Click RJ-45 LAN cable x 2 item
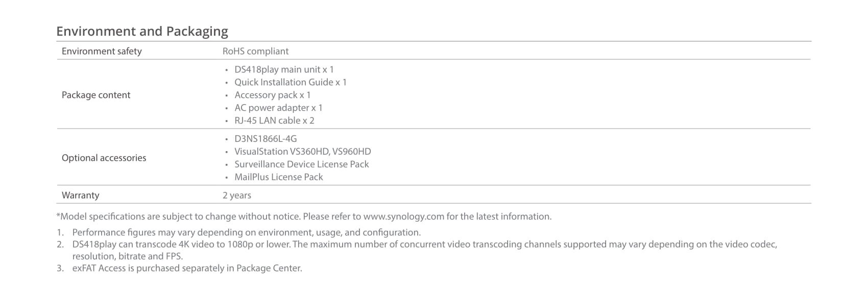868x295 pixels. point(274,120)
